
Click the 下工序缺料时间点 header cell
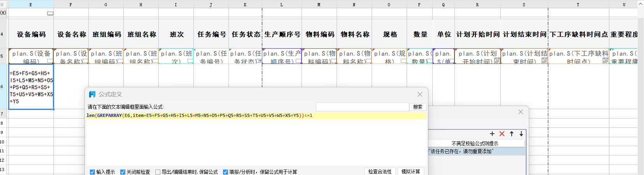pos(579,34)
